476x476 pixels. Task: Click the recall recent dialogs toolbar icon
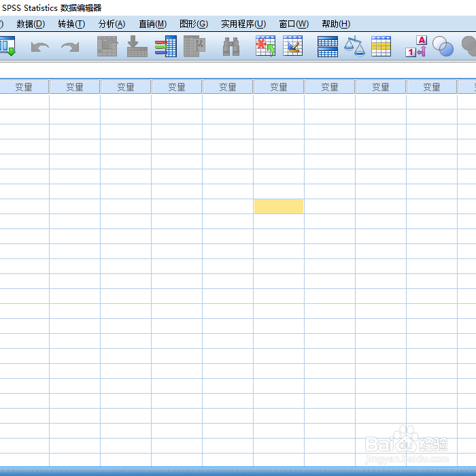(x=7, y=46)
